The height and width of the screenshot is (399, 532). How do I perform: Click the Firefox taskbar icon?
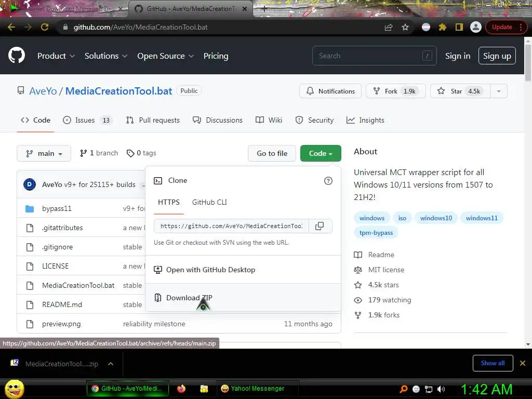[181, 389]
